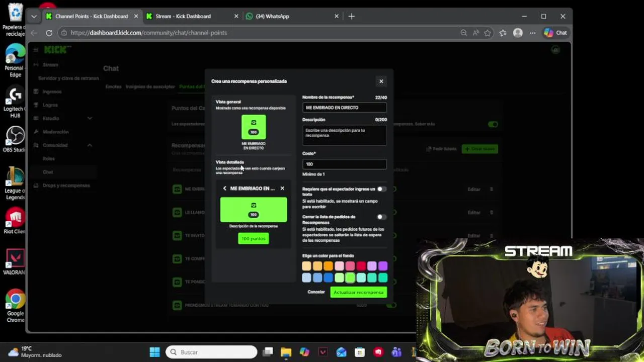This screenshot has height=362, width=644.
Task: Select the dark blue background color swatch
Action: [328, 278]
